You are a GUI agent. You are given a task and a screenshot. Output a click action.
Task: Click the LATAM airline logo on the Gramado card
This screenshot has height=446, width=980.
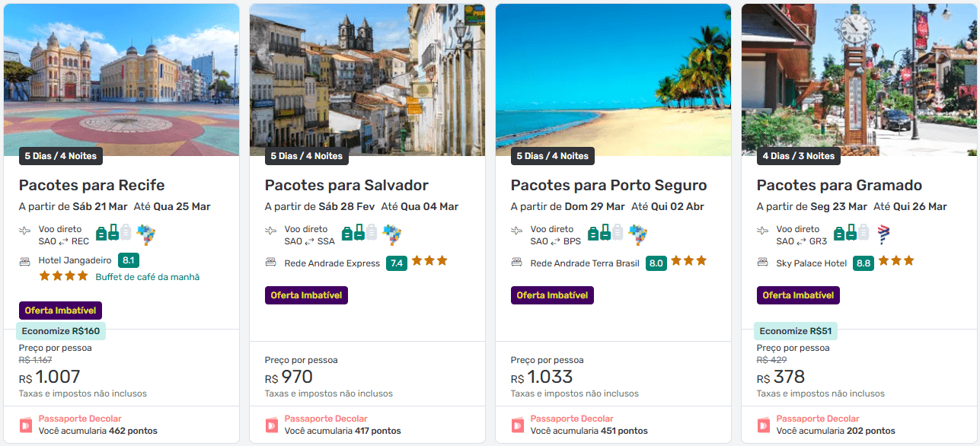883,234
